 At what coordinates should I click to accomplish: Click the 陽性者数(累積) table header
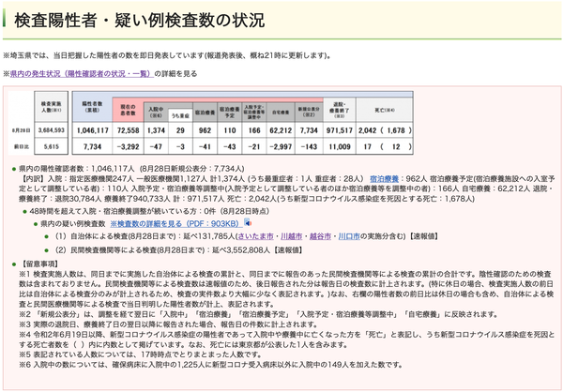(92, 107)
